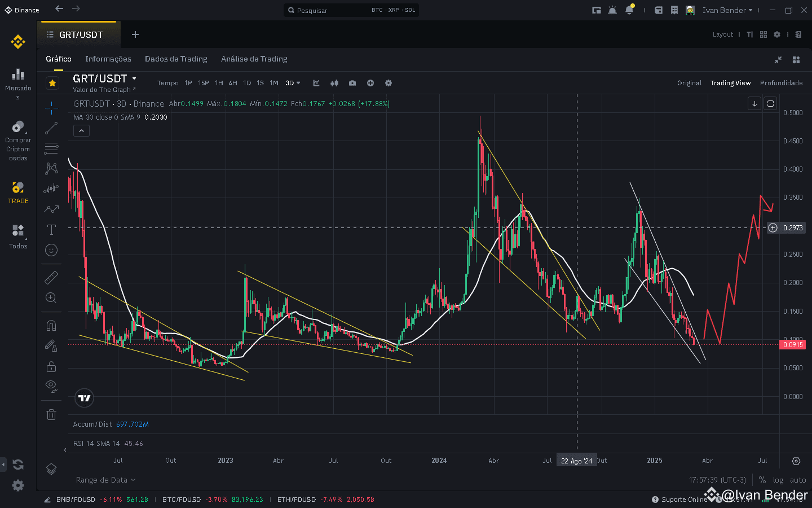This screenshot has height=508, width=812.
Task: Click the 0.0915 price label on axis
Action: click(x=793, y=344)
